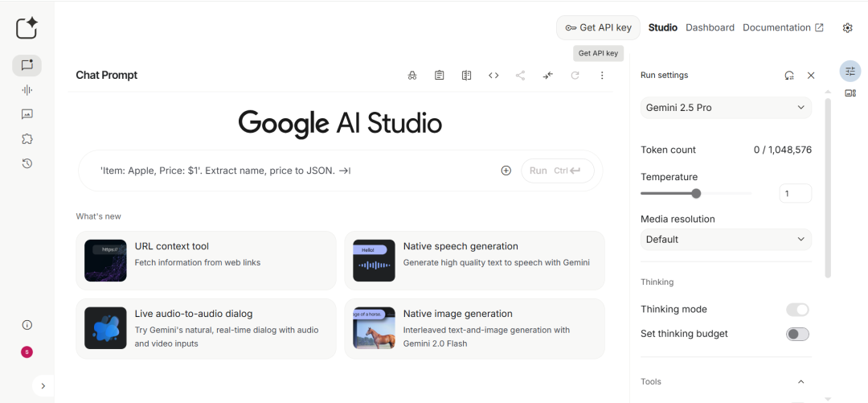This screenshot has height=403, width=868.
Task: Toggle the Thinking mode switch
Action: coord(798,310)
